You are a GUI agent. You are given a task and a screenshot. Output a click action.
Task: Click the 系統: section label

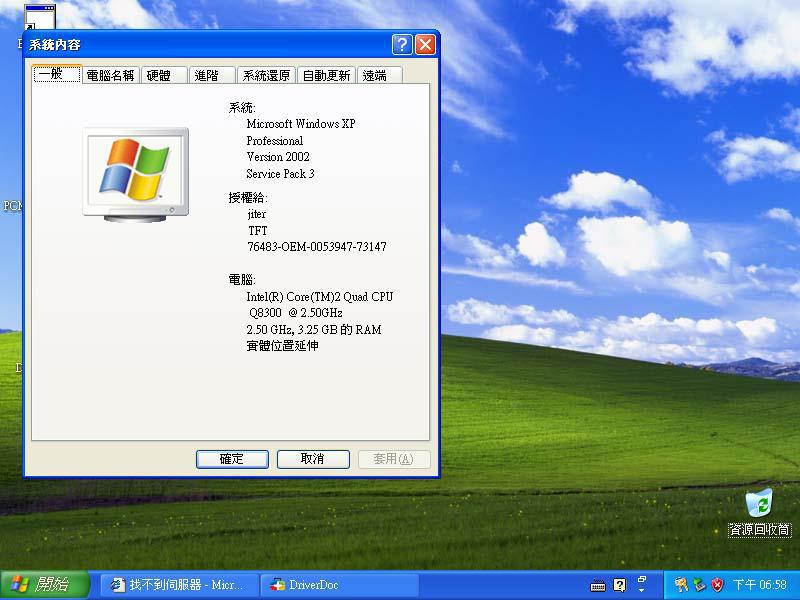coord(242,108)
